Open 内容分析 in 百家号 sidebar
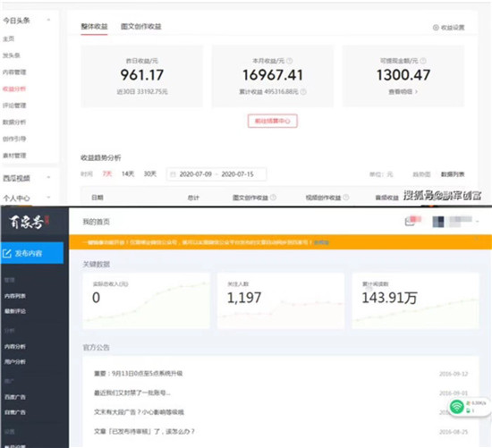Image resolution: width=492 pixels, height=448 pixels. click(x=15, y=347)
